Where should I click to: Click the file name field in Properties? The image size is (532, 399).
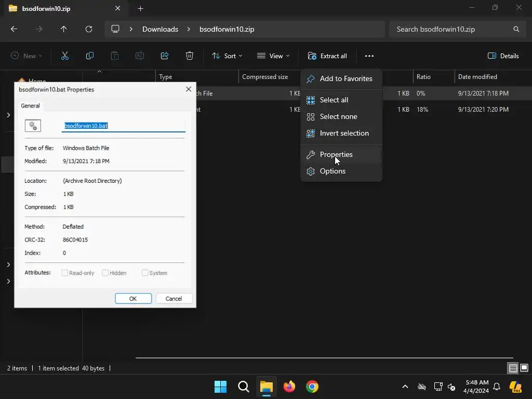(124, 126)
